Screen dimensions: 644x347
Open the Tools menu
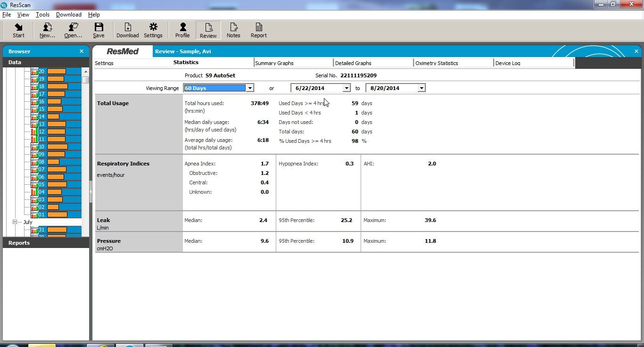[42, 15]
